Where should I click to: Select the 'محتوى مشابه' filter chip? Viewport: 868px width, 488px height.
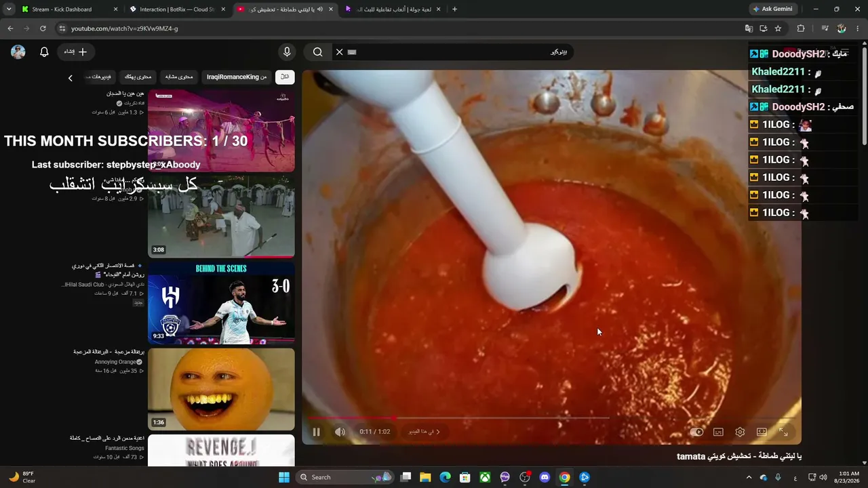[x=179, y=77]
